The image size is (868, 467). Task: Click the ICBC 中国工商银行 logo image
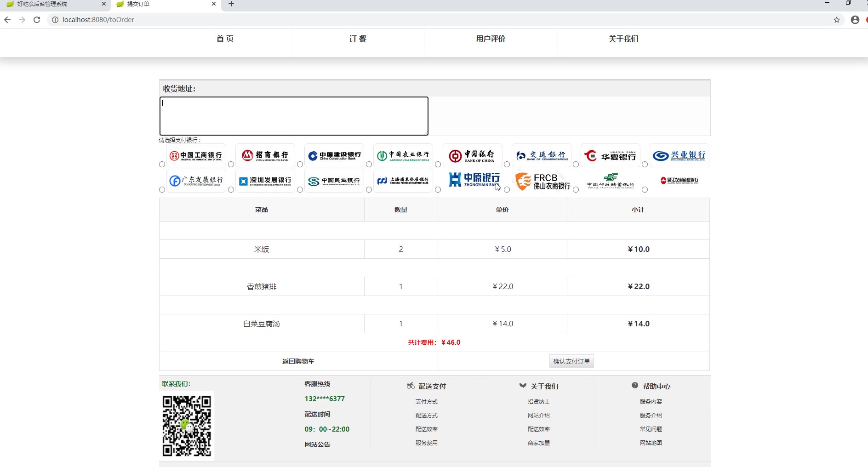tap(196, 156)
